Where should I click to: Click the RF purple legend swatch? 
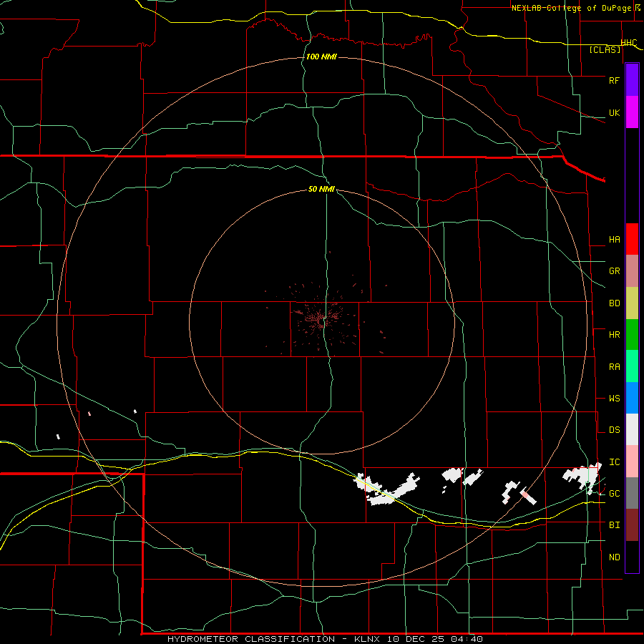click(632, 80)
